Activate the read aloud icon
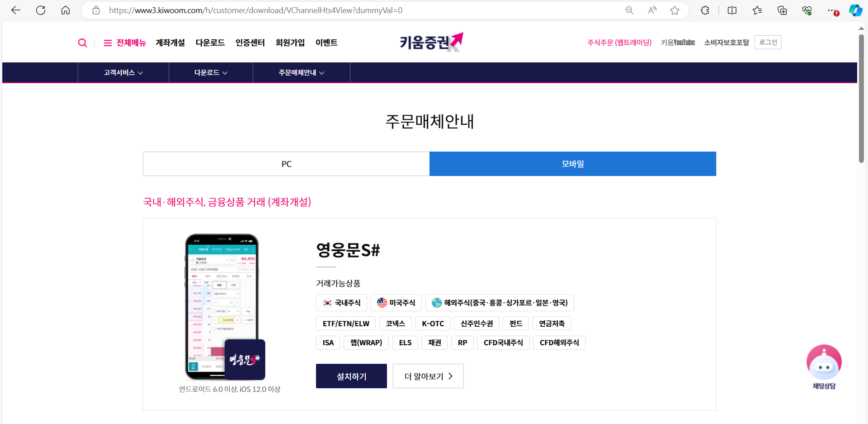Screen dimensions: 868x424 [652, 10]
